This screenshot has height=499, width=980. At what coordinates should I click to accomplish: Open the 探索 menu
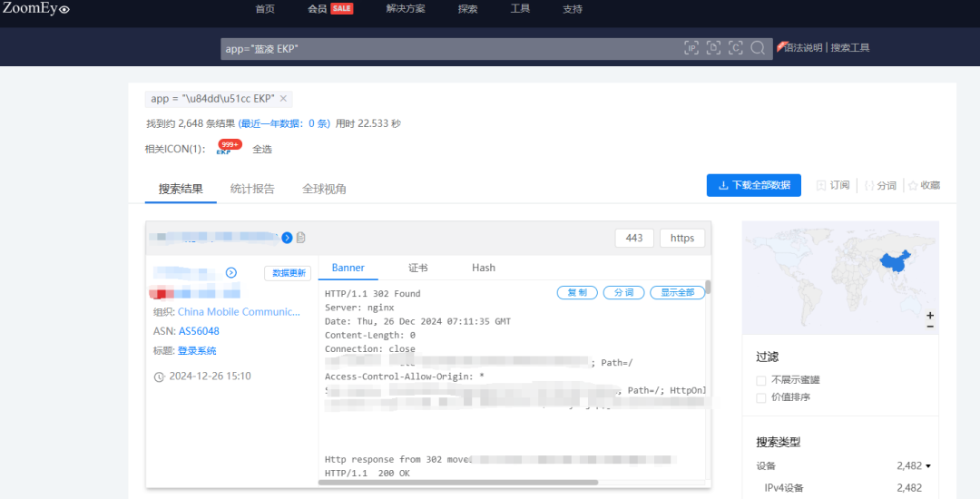[x=467, y=9]
